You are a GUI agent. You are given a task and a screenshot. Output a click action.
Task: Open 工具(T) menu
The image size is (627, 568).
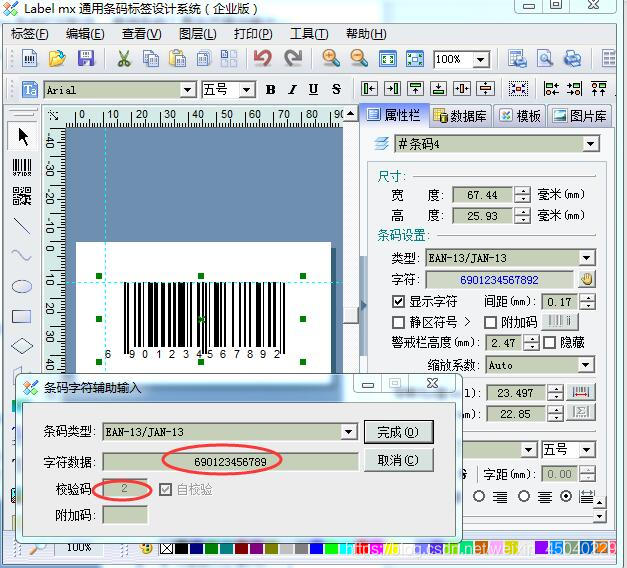309,34
